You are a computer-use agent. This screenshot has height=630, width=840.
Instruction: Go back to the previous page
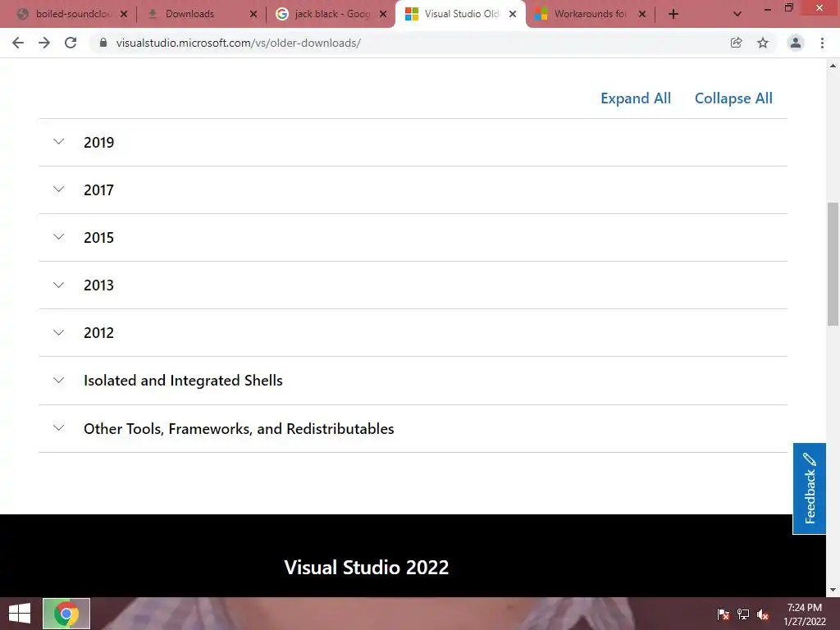coord(18,43)
